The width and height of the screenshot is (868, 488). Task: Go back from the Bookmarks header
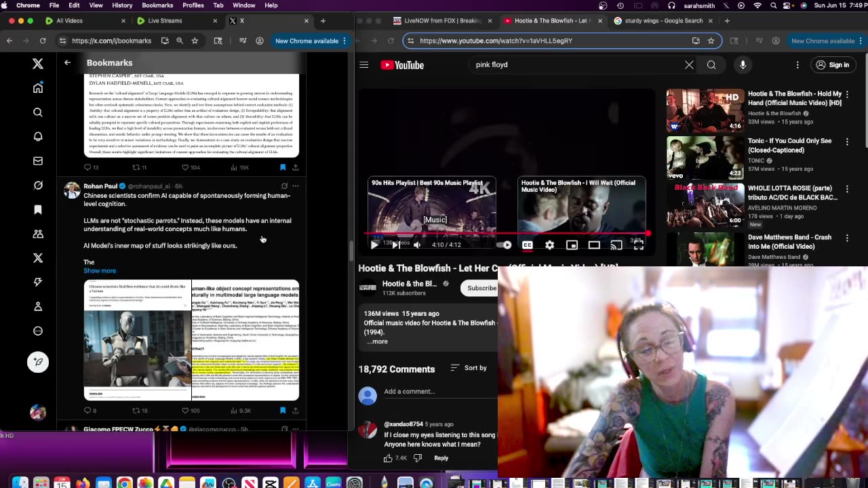click(x=67, y=62)
